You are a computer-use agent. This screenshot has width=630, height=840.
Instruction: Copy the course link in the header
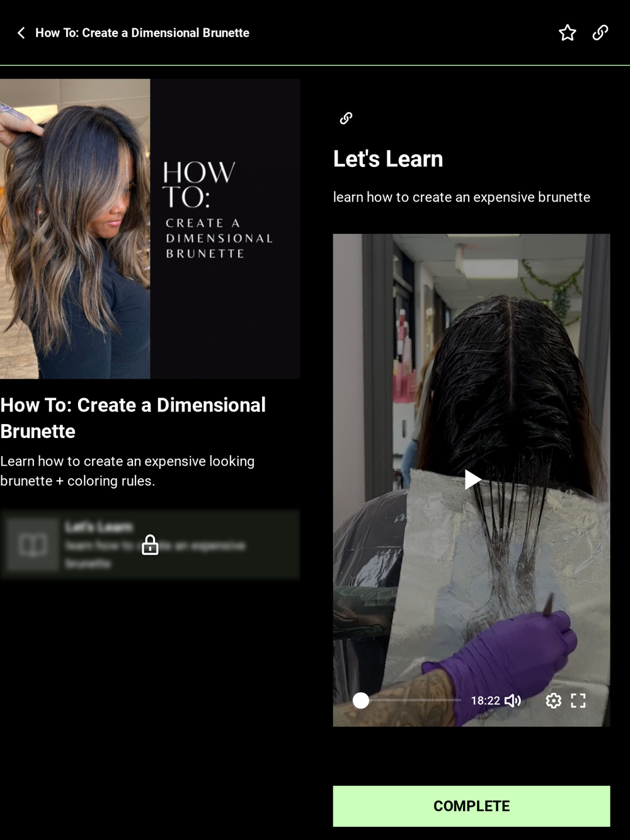(x=600, y=33)
